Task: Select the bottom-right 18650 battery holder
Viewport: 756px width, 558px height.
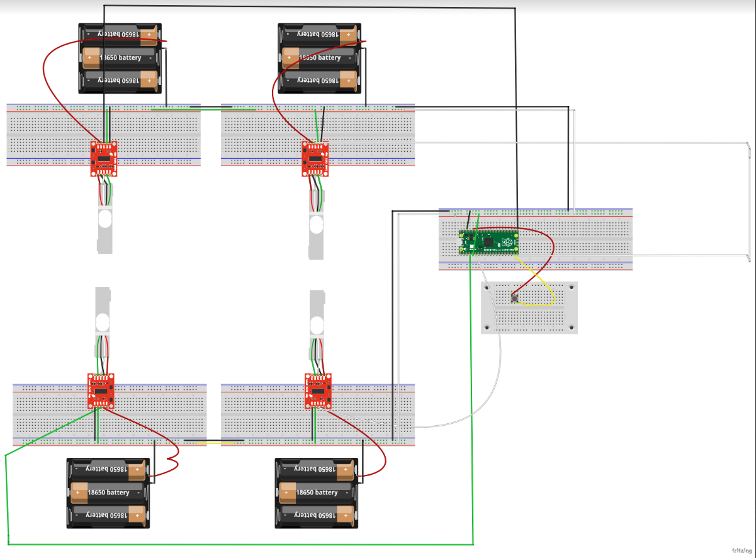Action: (x=317, y=493)
